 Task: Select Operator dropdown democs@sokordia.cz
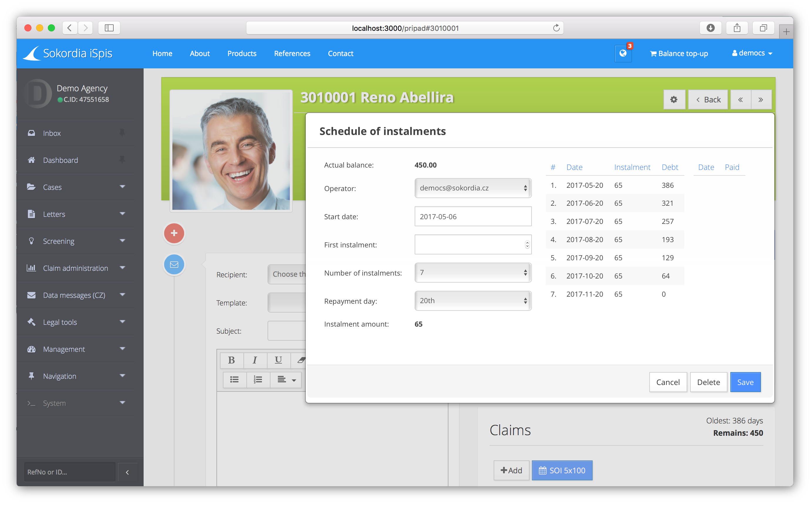point(473,188)
